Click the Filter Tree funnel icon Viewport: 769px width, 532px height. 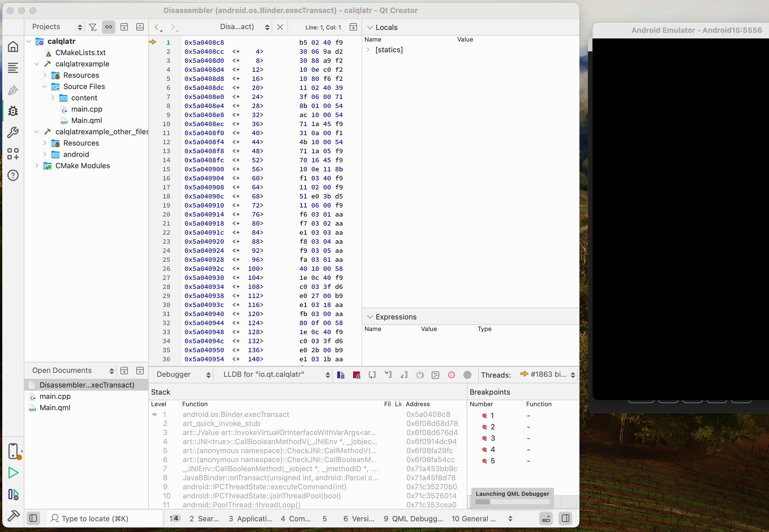click(93, 27)
